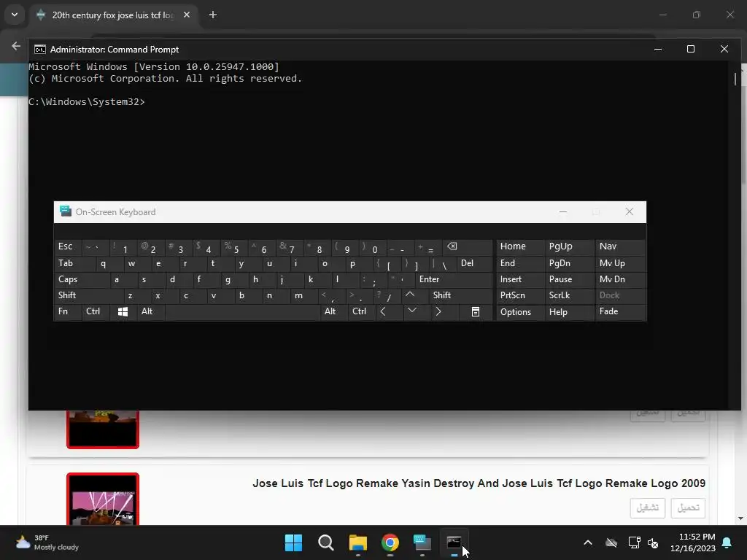Open the Windows Start menu
This screenshot has height=560, width=747.
(293, 542)
